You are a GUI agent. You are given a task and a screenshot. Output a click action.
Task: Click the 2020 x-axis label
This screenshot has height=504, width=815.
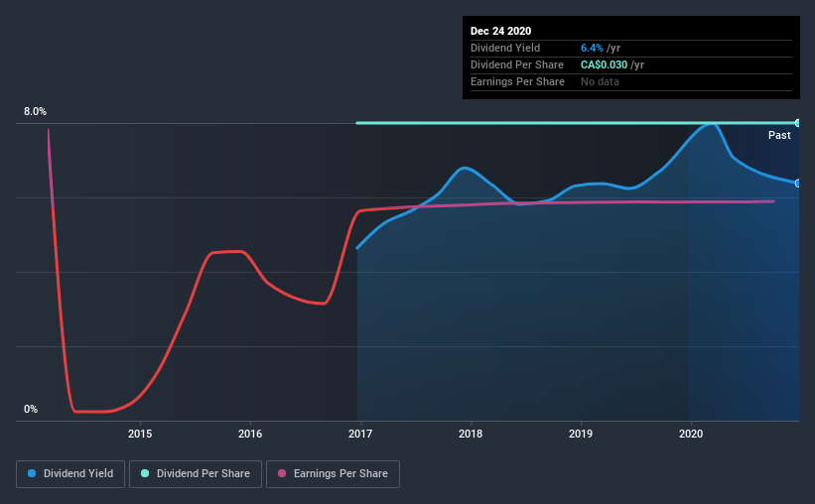pyautogui.click(x=691, y=434)
